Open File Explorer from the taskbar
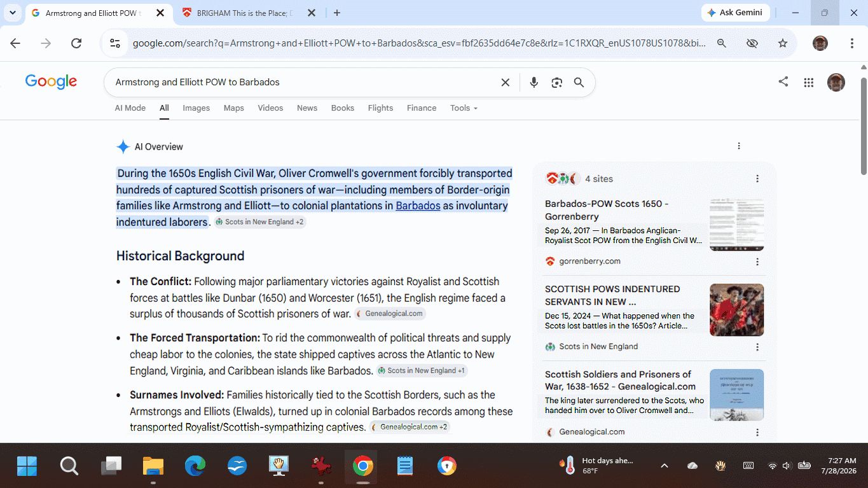Screen dimensions: 868x488 point(153,466)
